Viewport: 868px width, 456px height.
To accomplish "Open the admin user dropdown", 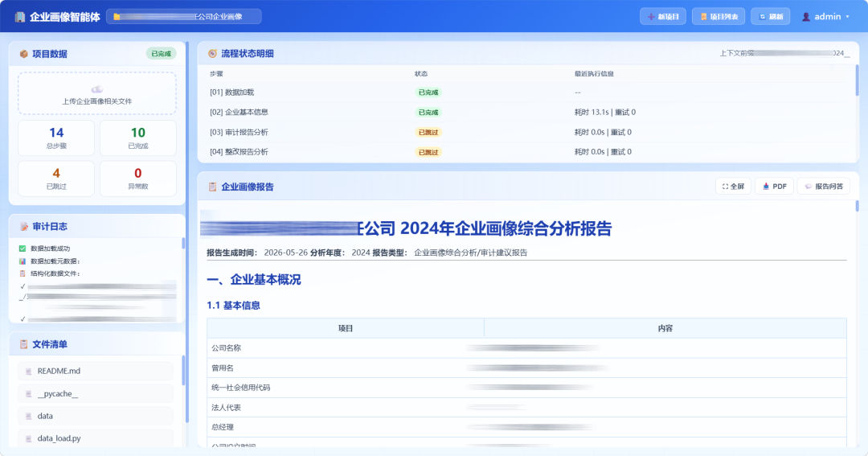I will (x=825, y=17).
